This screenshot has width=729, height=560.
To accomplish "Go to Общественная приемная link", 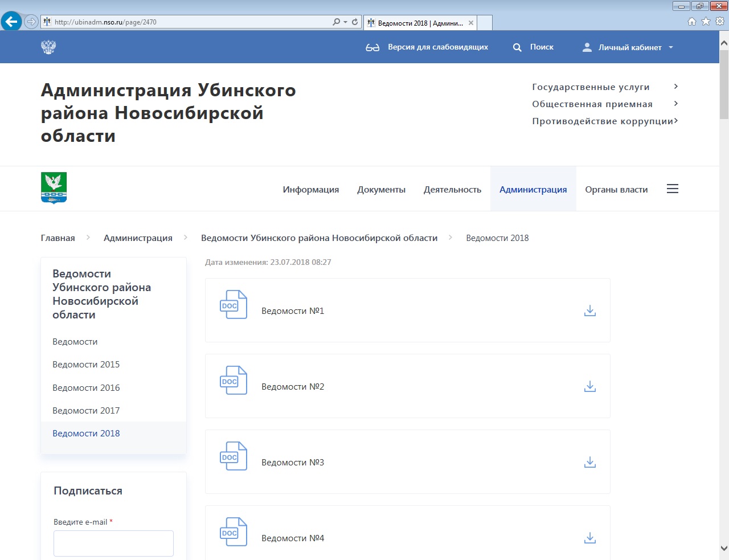I will [592, 104].
